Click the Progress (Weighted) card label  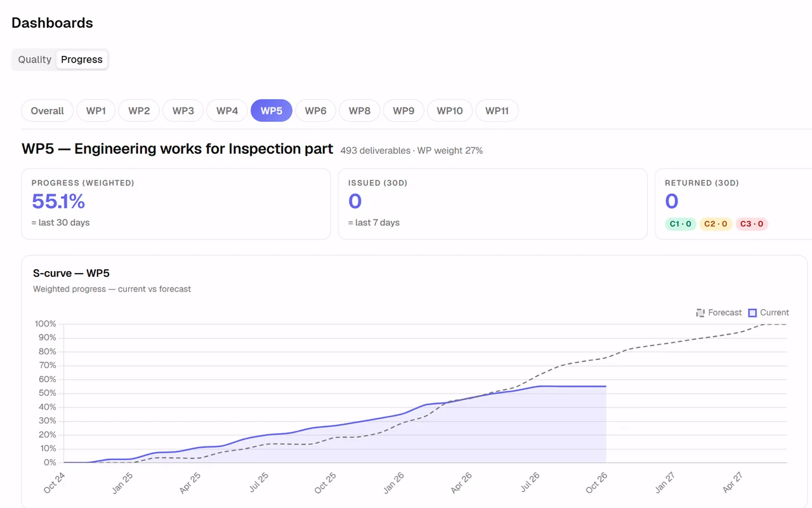point(83,183)
